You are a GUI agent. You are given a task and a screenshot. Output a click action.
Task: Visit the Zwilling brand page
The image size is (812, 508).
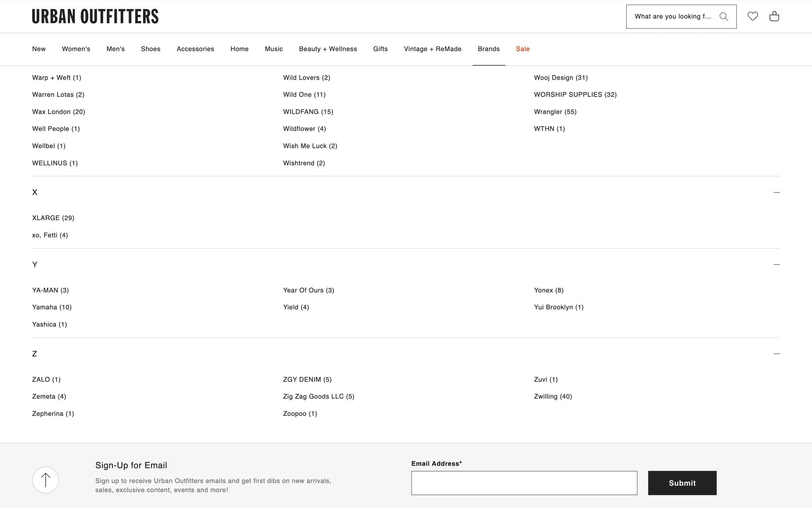point(553,397)
